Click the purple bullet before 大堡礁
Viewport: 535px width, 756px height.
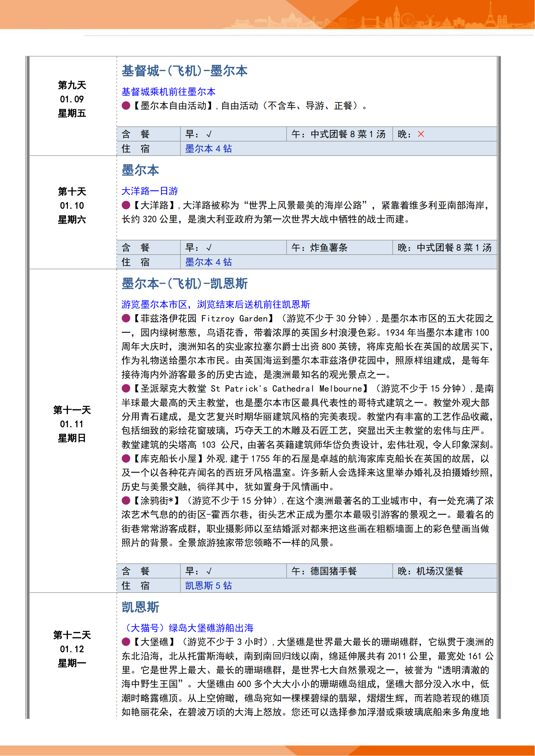(126, 642)
